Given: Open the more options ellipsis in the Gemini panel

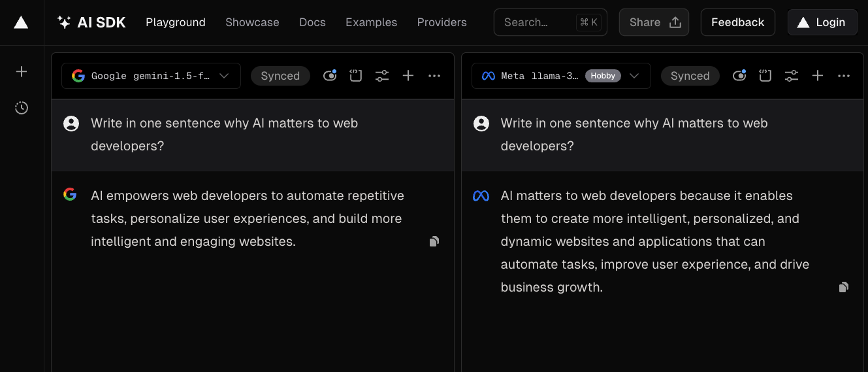Looking at the screenshot, I should [x=434, y=76].
